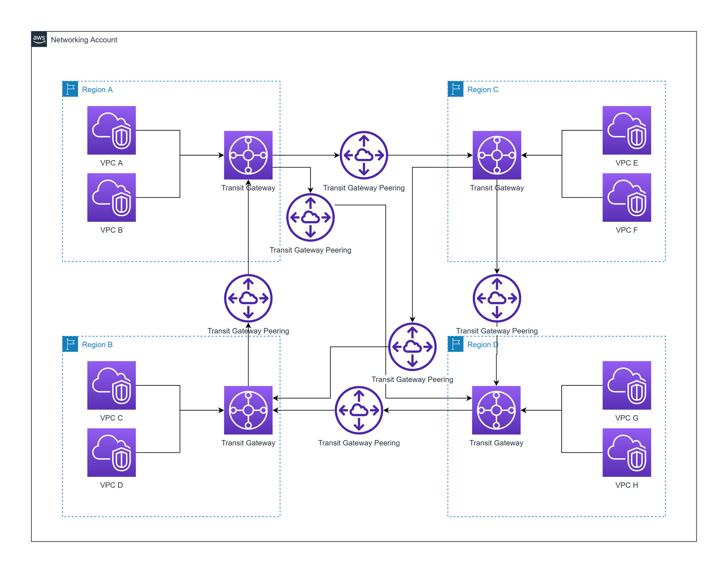The image size is (728, 573).
Task: Click Transit Gateway label in Region C
Action: pos(497,188)
